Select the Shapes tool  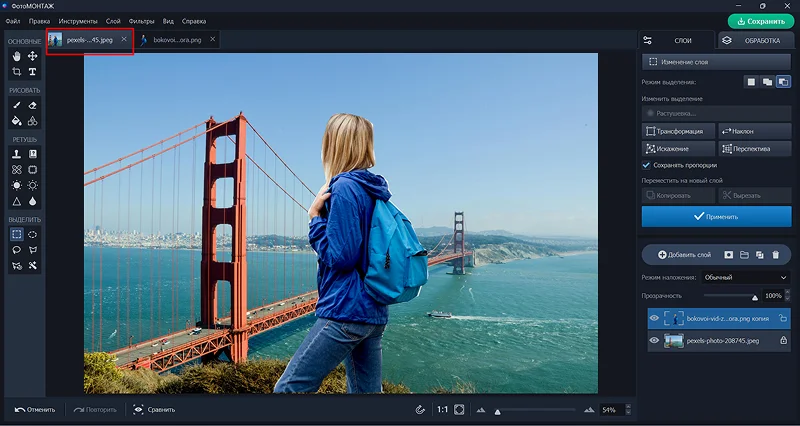pos(33,121)
